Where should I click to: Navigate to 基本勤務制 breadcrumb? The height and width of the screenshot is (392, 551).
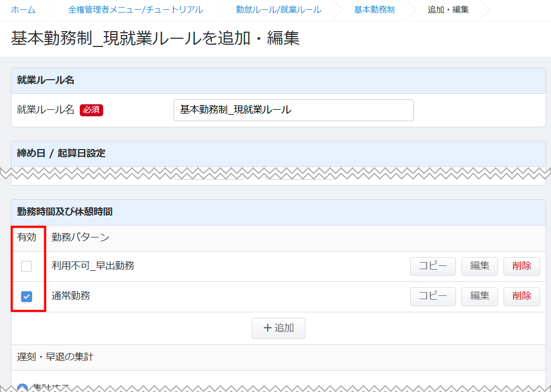tap(374, 10)
